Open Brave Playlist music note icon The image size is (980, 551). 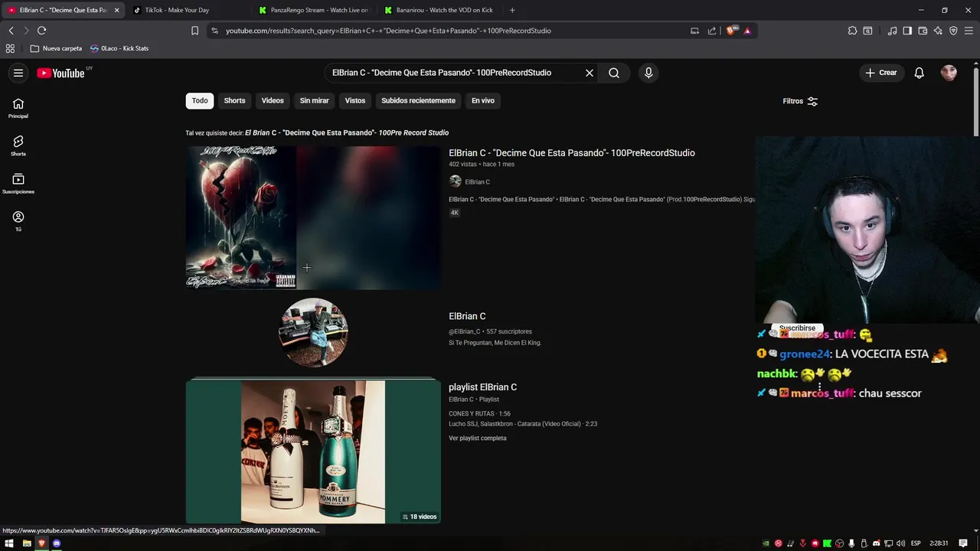[x=892, y=31]
